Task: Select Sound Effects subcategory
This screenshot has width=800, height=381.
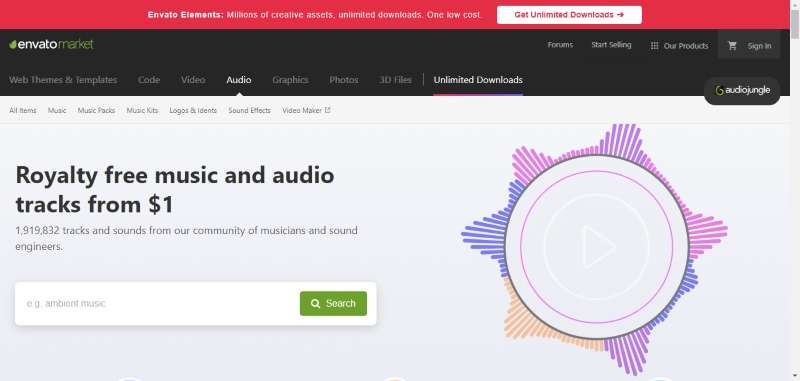Action: (x=249, y=110)
